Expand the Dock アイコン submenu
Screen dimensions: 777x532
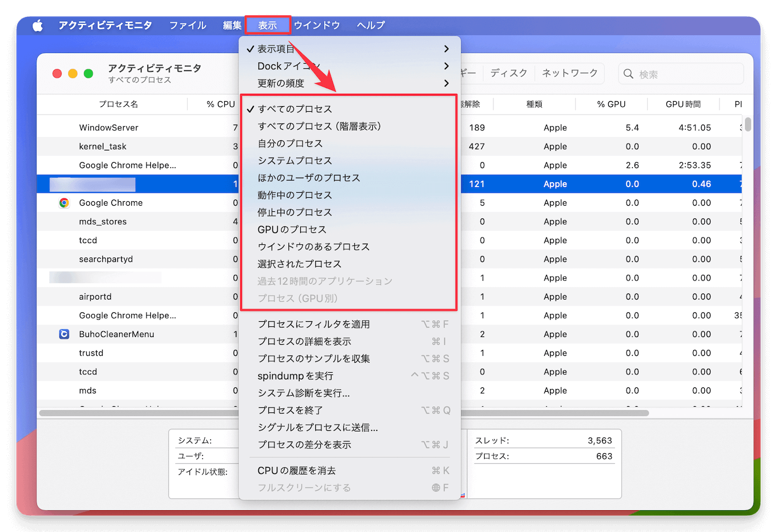click(349, 66)
